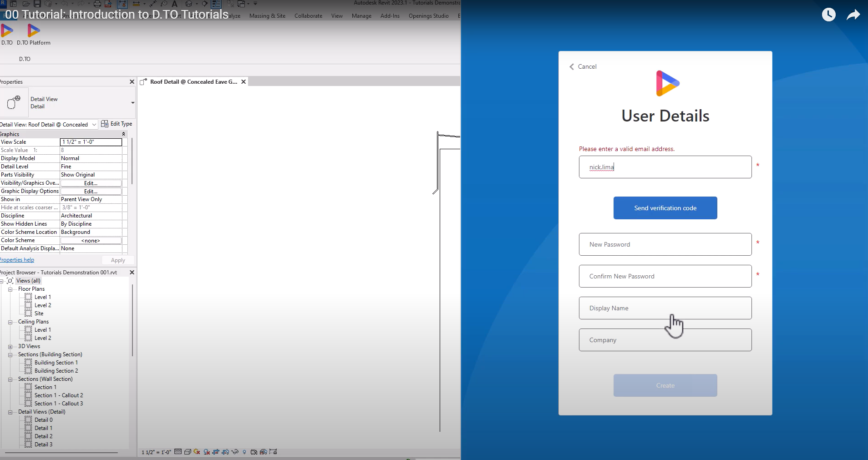The image size is (868, 460).
Task: Toggle Reveal Hidden Elements lightbulb
Action: pos(245,452)
